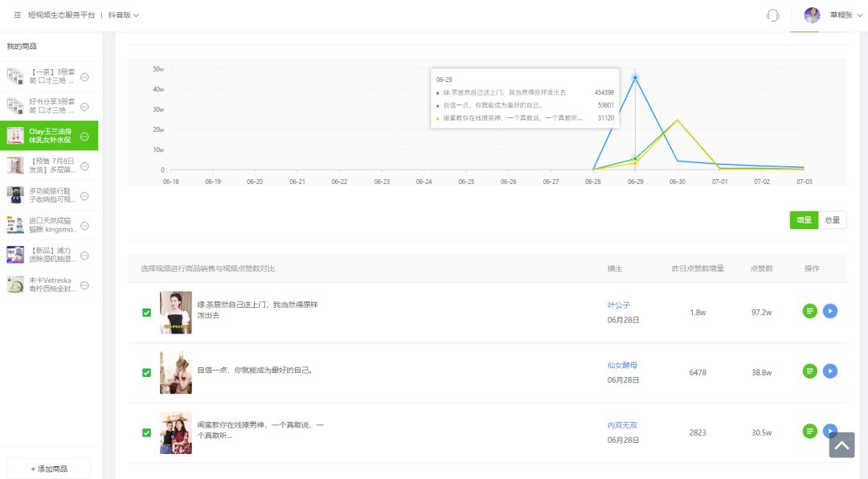Click green details icon for 叶公子 video

coord(810,311)
